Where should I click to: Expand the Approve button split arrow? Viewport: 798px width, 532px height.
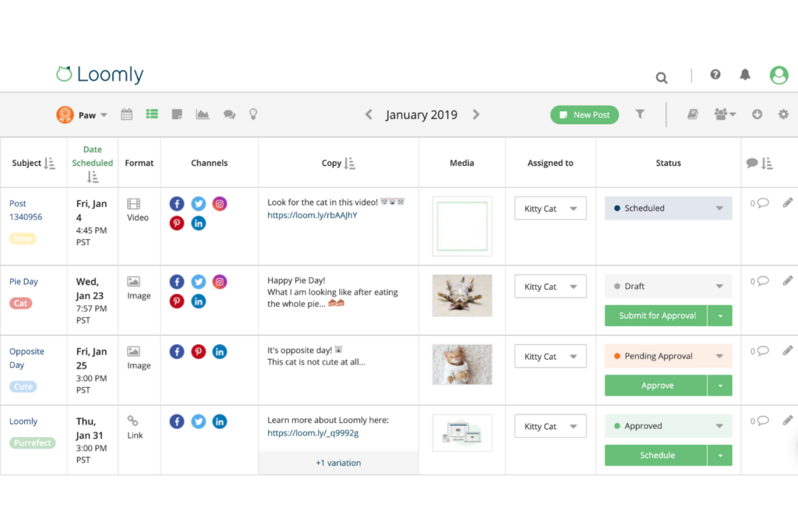click(720, 386)
